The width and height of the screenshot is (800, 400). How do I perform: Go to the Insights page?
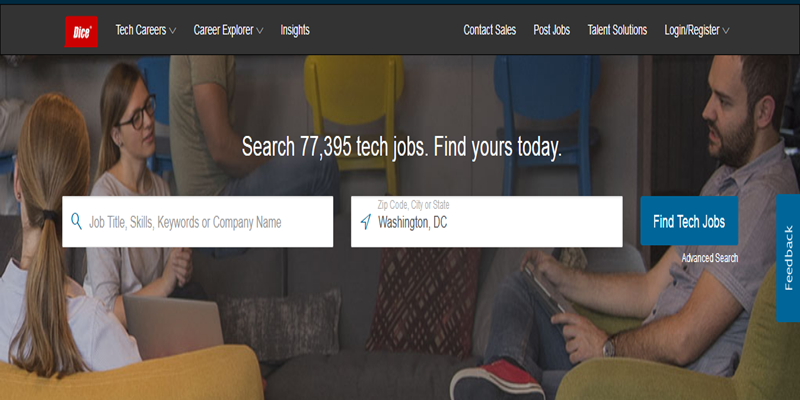[x=295, y=30]
